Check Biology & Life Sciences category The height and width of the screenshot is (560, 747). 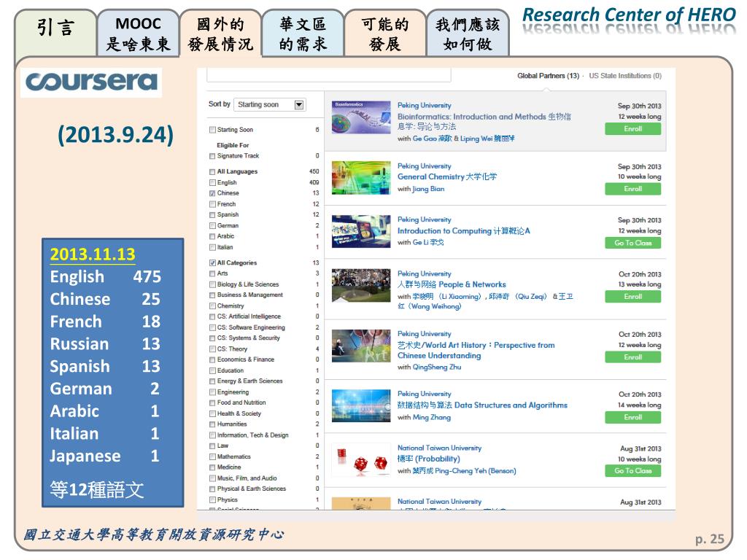pyautogui.click(x=212, y=285)
